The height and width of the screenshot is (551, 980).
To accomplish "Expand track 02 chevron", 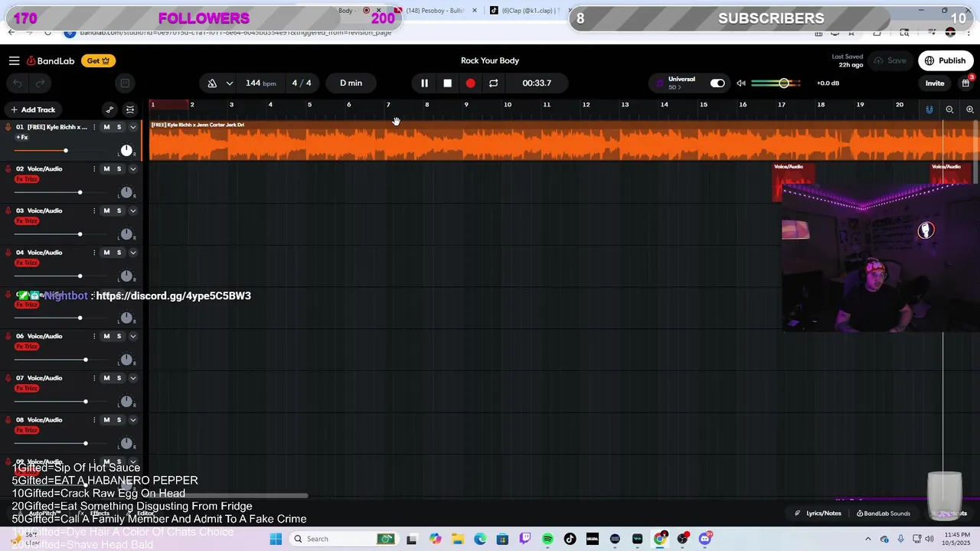I will point(132,169).
